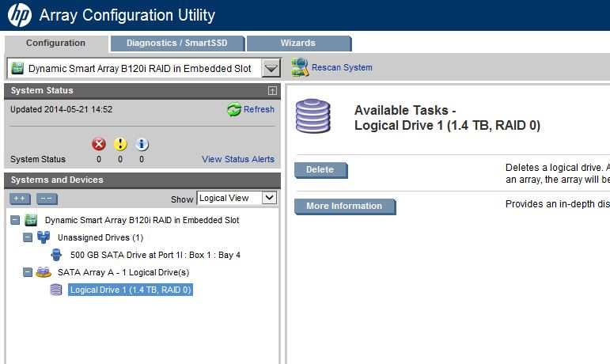Screen dimensions: 610x364
Task: Click the large logical drive icon in Available Tasks
Action: tap(313, 116)
